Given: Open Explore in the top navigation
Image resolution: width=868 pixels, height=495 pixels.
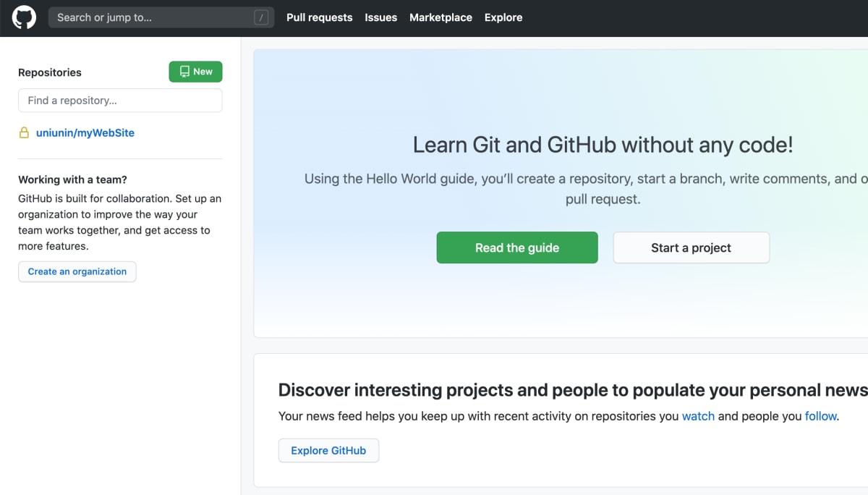Looking at the screenshot, I should pyautogui.click(x=503, y=17).
